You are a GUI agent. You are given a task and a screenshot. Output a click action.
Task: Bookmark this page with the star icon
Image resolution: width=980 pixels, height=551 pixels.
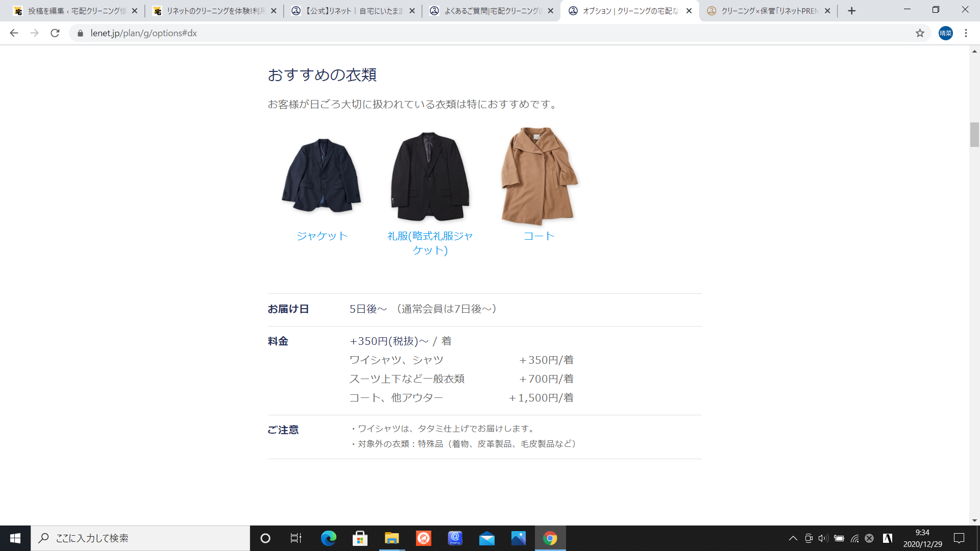click(x=920, y=33)
